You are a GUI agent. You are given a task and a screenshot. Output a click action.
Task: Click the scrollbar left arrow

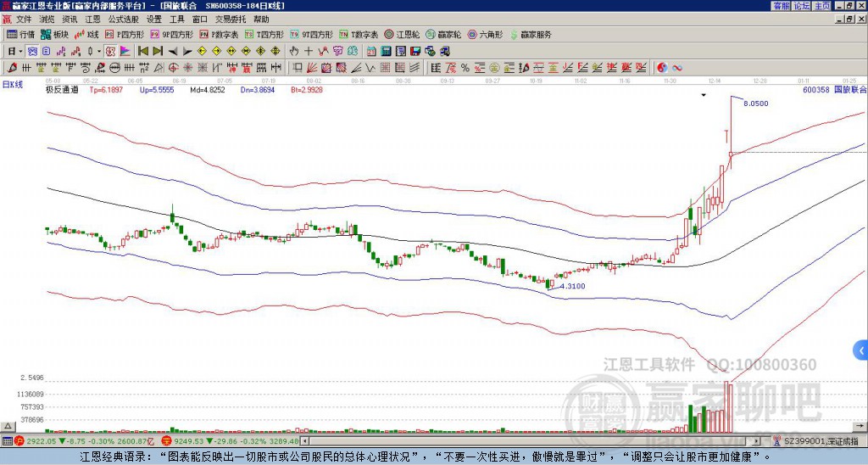click(303, 441)
